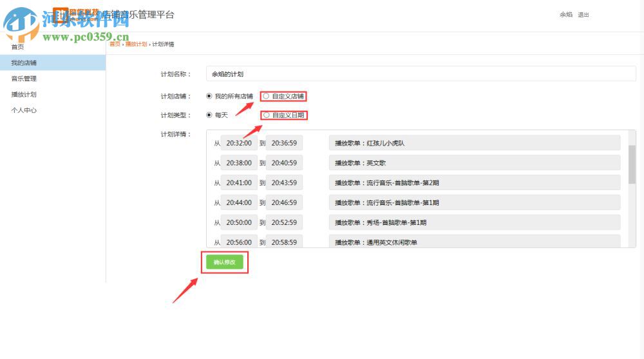The image size is (644, 359).
Task: Click 计划详情 breadcrumb text
Action: pyautogui.click(x=163, y=44)
